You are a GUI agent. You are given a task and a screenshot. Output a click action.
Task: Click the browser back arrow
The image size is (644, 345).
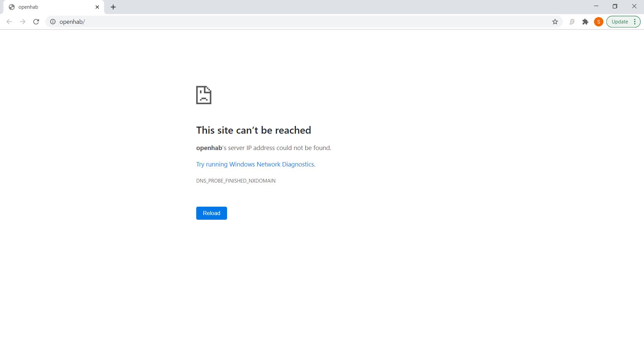click(x=9, y=22)
